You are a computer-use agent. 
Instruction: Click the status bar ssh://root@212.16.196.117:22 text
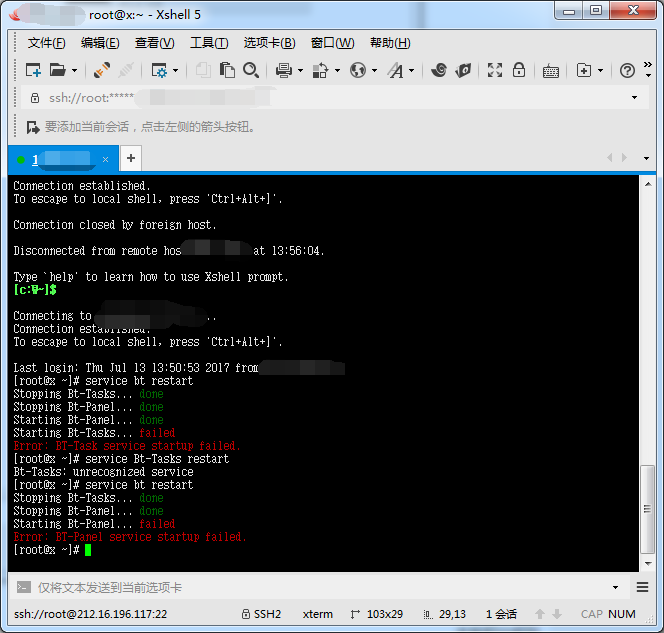click(x=91, y=614)
